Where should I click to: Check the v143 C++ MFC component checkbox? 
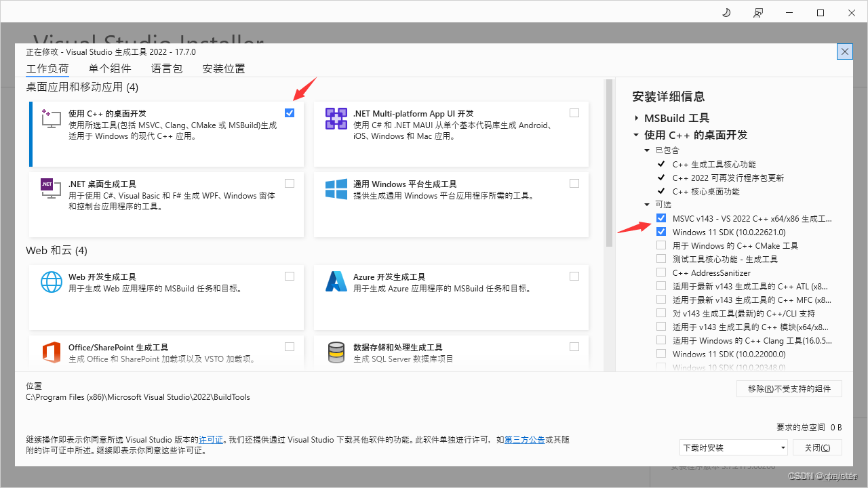point(661,300)
